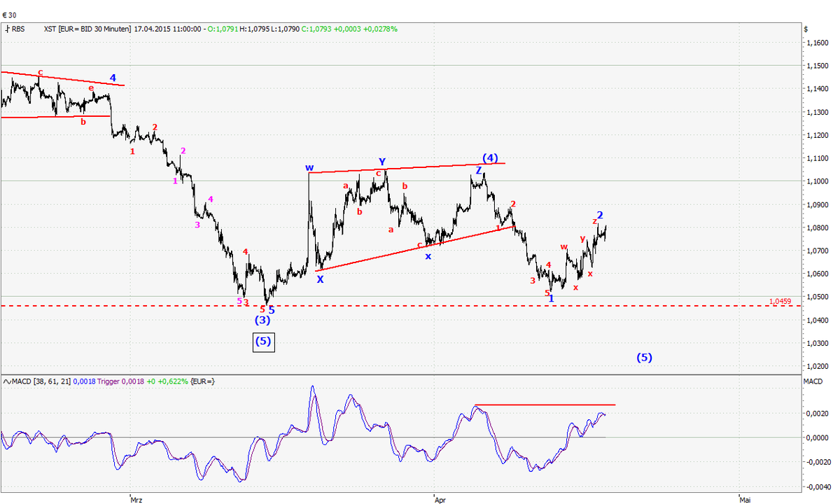Click the open price O:1,0791
The image size is (840, 504).
tap(224, 29)
